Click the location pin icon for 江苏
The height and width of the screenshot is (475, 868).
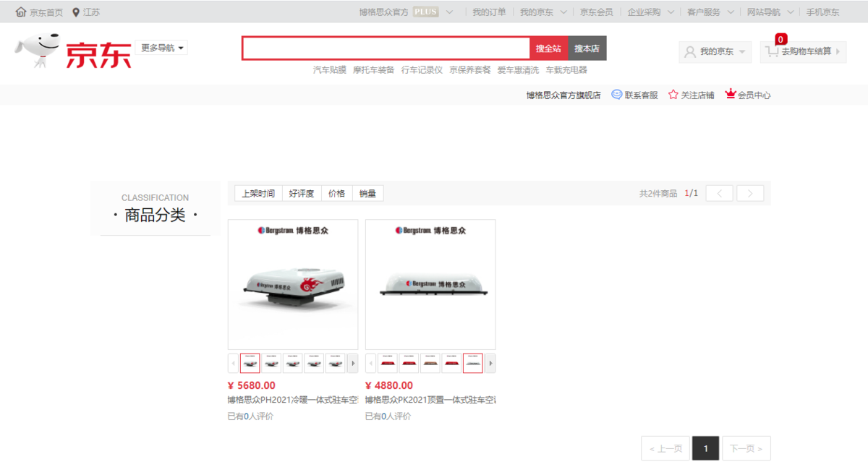coord(76,12)
